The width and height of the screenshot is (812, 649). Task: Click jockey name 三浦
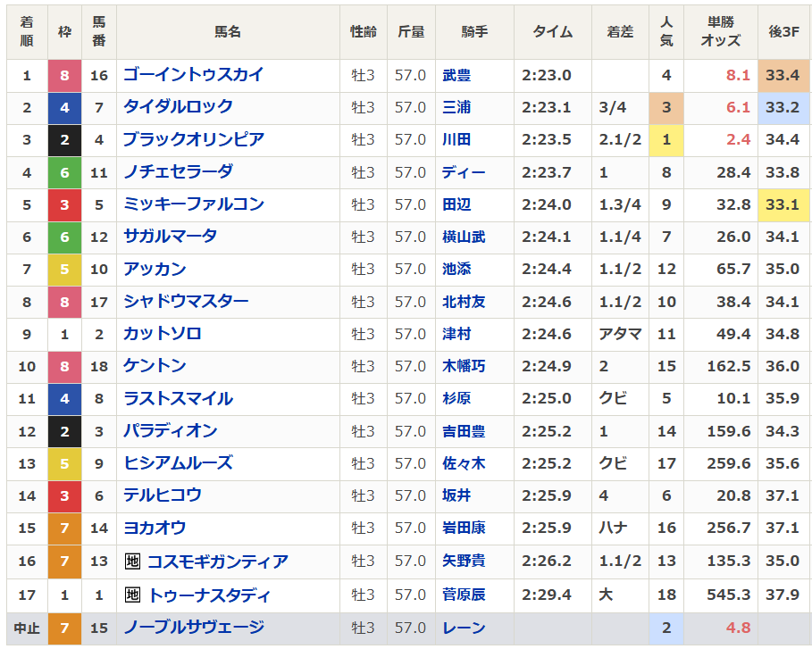coord(456,108)
